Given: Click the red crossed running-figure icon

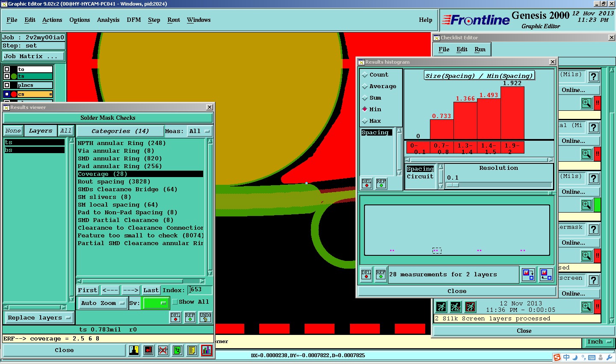Looking at the screenshot, I should pyautogui.click(x=471, y=307).
